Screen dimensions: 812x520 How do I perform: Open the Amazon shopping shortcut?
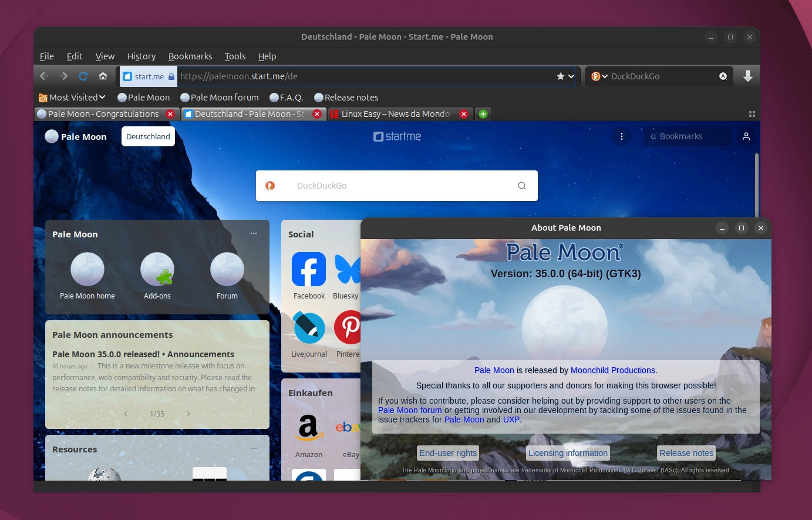tap(309, 428)
